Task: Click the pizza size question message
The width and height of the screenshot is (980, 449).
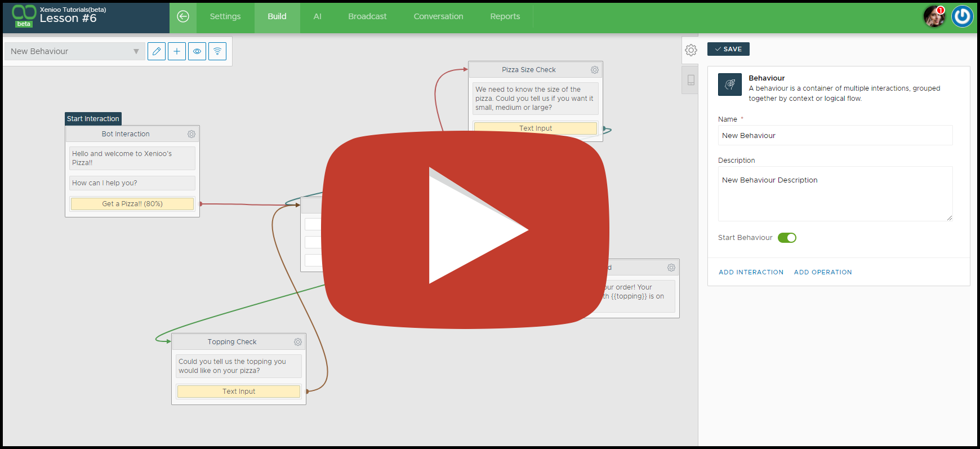Action: [536, 99]
